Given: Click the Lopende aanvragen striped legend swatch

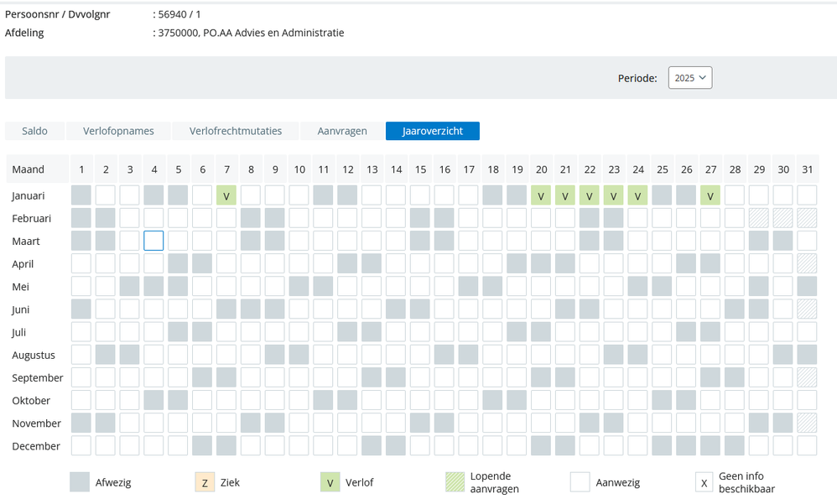Looking at the screenshot, I should 455,482.
